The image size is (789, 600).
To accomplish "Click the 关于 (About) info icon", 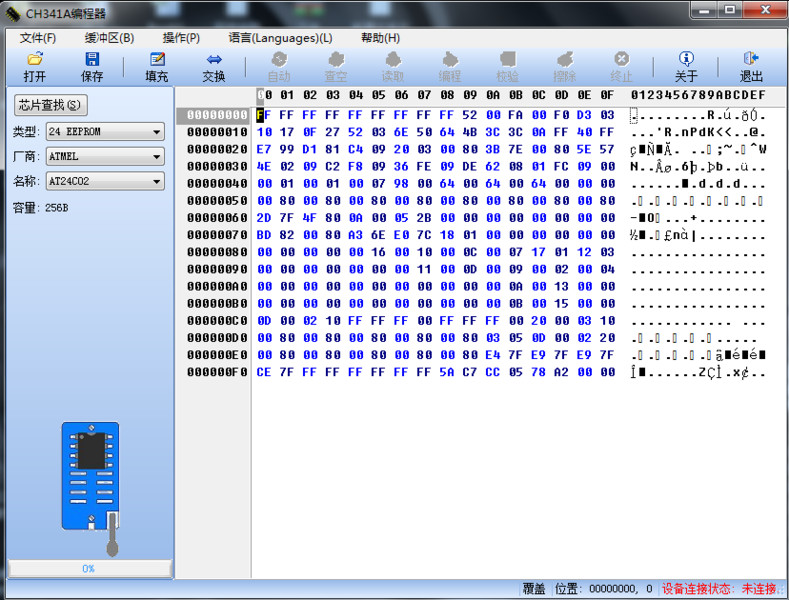I will 686,60.
